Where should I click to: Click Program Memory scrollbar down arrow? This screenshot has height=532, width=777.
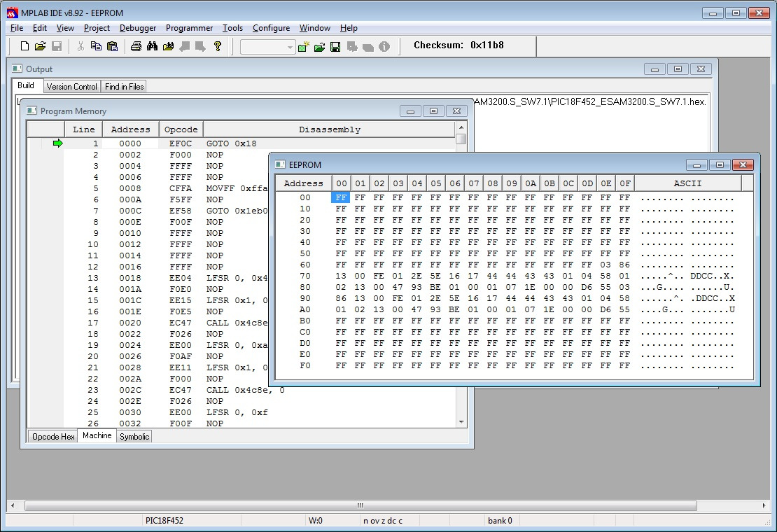pos(461,421)
